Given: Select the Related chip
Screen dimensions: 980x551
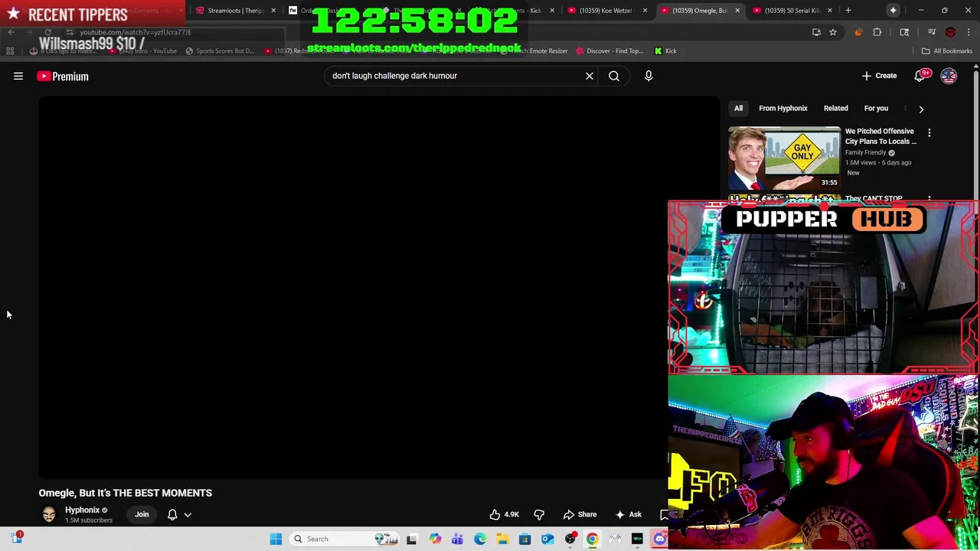Looking at the screenshot, I should point(835,108).
